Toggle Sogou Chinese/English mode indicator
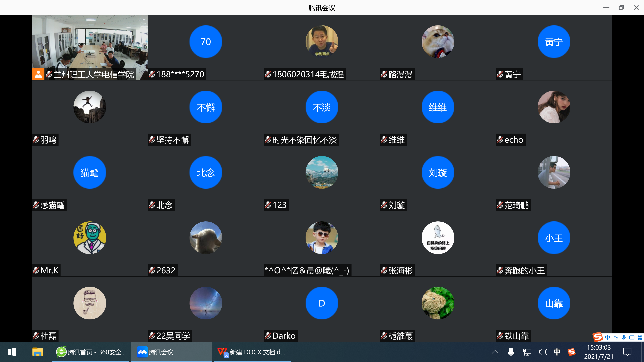The width and height of the screenshot is (644, 362). [x=607, y=338]
